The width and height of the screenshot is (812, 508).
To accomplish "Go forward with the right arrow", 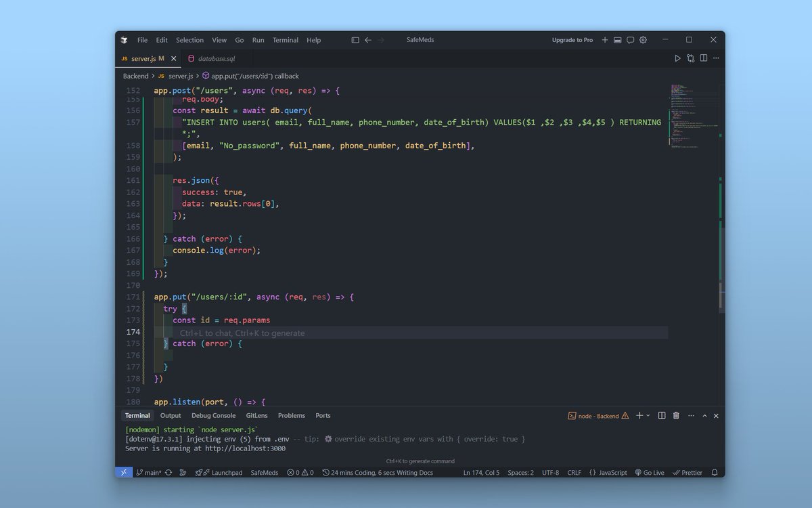I will pyautogui.click(x=381, y=40).
